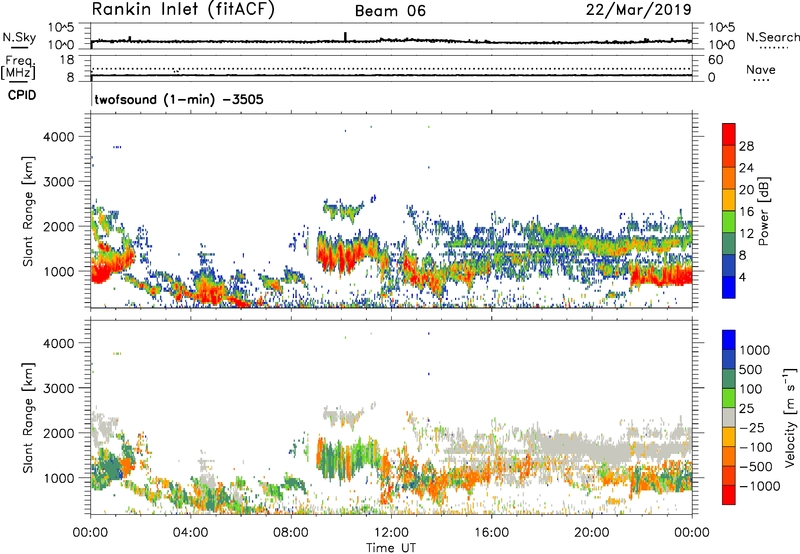This screenshot has width=800, height=554.
Task: Select the "Time UT" axis title
Action: tap(391, 548)
